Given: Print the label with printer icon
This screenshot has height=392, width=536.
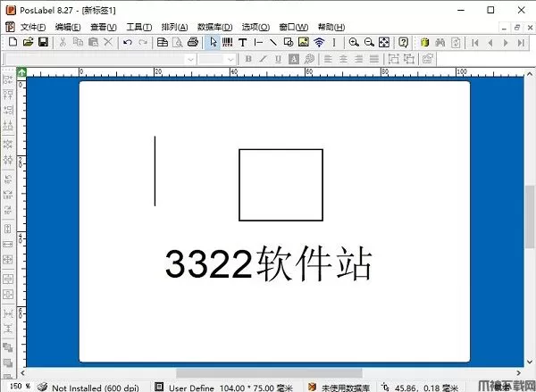Looking at the screenshot, I should 193,42.
